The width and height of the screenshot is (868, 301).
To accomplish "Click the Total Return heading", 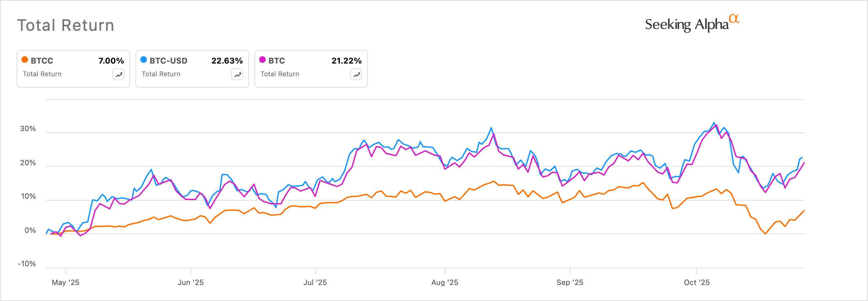I will (66, 25).
